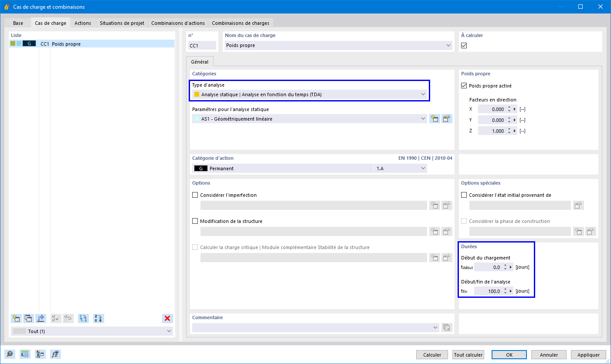The width and height of the screenshot is (611, 364).
Task: Open the X factor arrow menu
Action: tap(515, 109)
